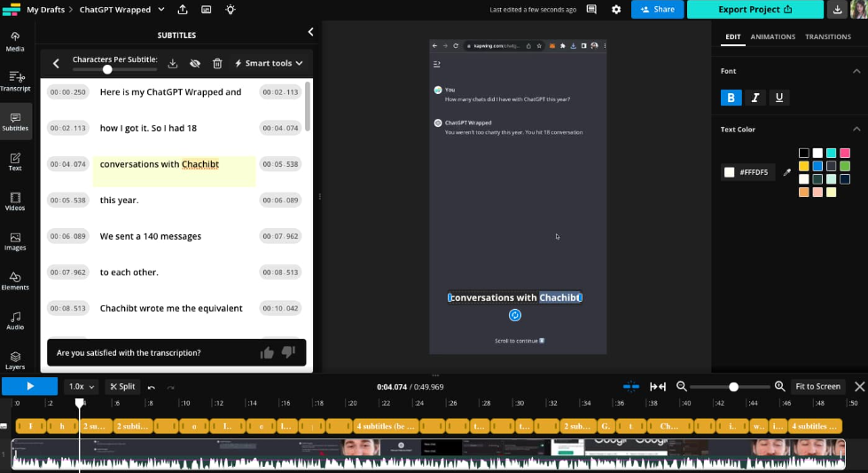Adjust the timeline zoom slider handle
This screenshot has width=868, height=473.
(x=733, y=387)
